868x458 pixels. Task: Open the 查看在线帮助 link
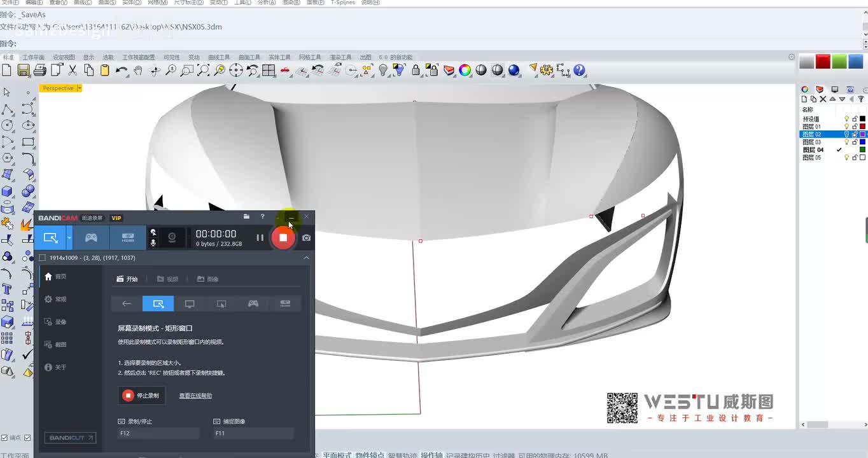coord(195,396)
